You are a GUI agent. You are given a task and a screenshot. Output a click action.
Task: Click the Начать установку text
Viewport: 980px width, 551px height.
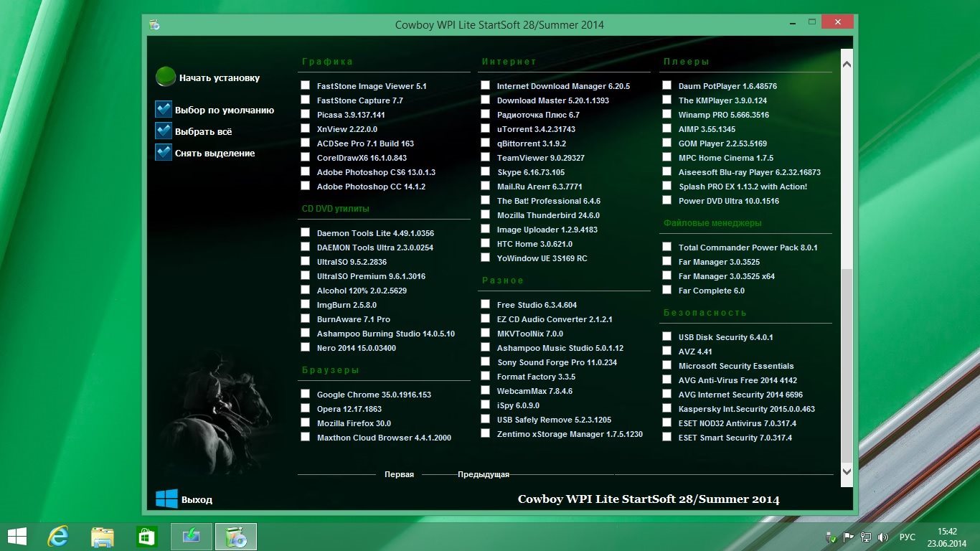coord(220,77)
